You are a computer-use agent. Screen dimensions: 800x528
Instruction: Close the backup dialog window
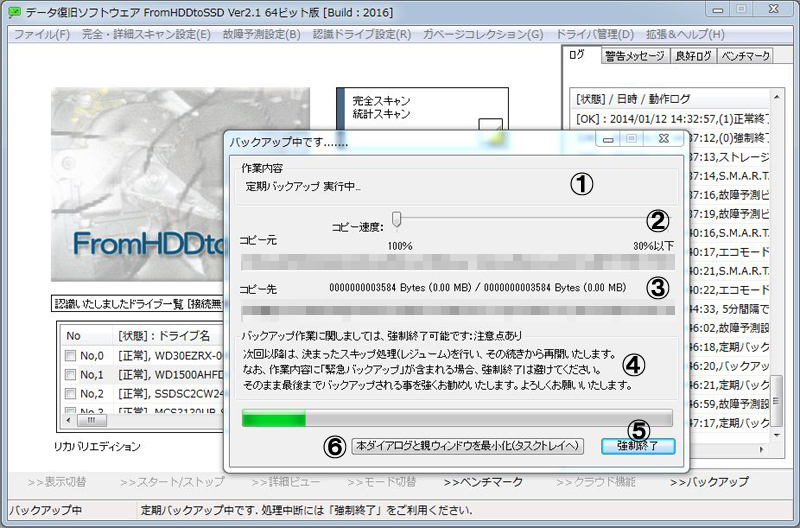coord(663,139)
